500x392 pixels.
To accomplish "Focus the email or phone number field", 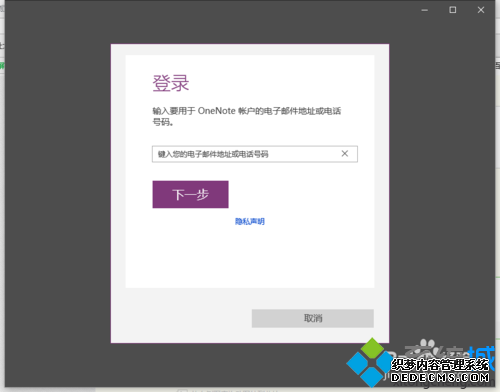I will (255, 154).
